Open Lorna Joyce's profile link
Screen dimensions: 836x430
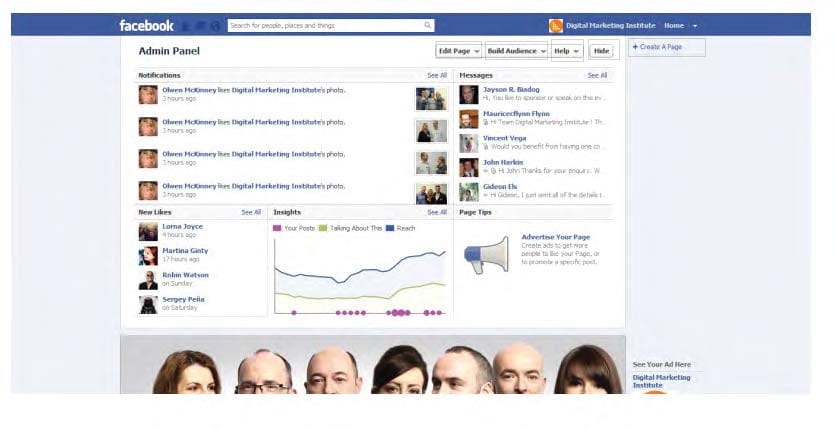182,226
